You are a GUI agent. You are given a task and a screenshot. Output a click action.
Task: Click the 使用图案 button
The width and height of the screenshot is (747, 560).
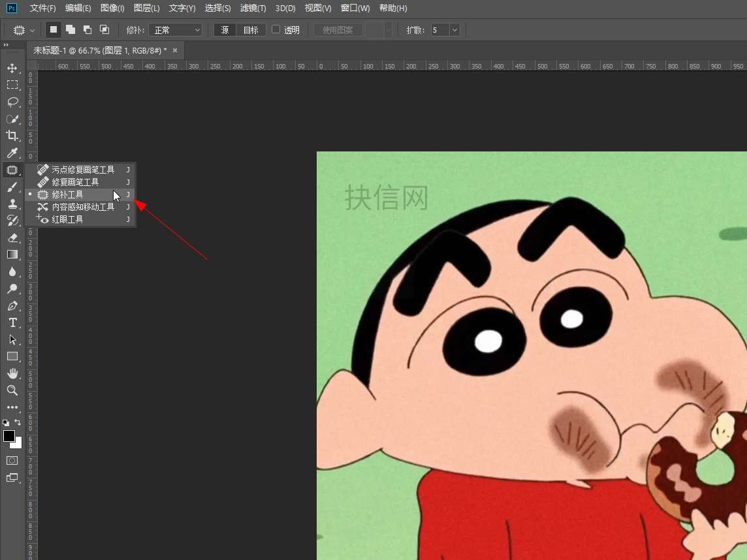[x=338, y=30]
